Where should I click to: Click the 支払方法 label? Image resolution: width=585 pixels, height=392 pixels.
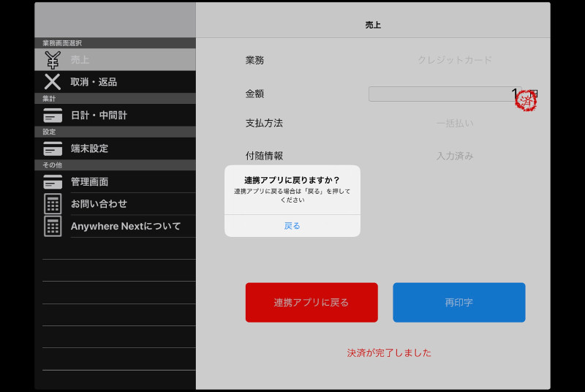[264, 123]
